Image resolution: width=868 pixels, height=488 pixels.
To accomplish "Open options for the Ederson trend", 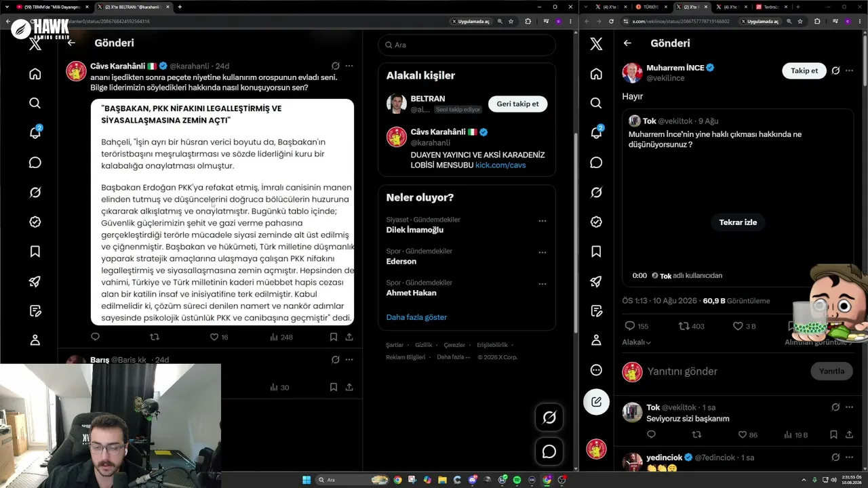I will pos(542,252).
